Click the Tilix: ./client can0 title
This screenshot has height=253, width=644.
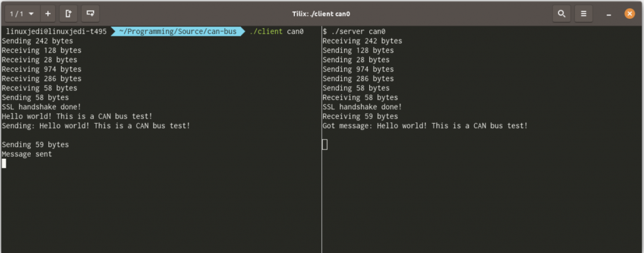321,14
